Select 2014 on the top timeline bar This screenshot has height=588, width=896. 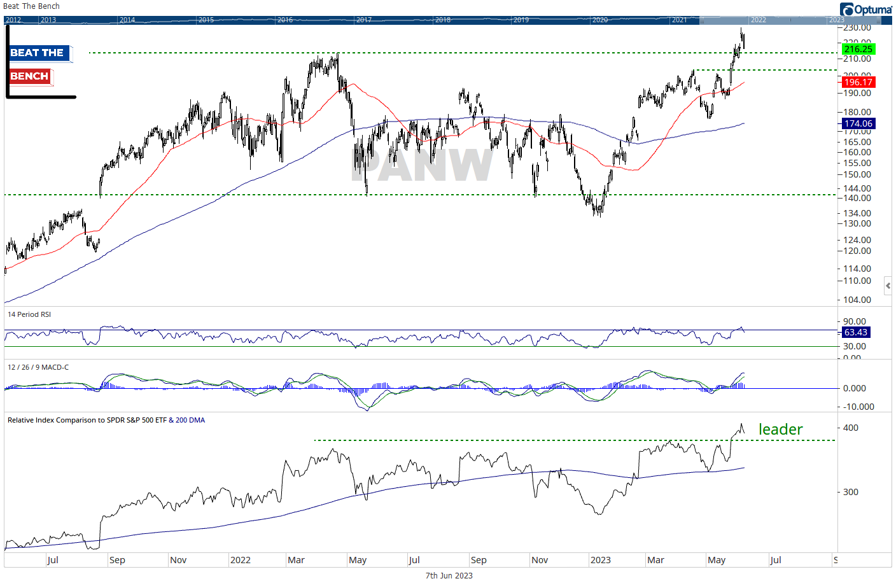(127, 20)
